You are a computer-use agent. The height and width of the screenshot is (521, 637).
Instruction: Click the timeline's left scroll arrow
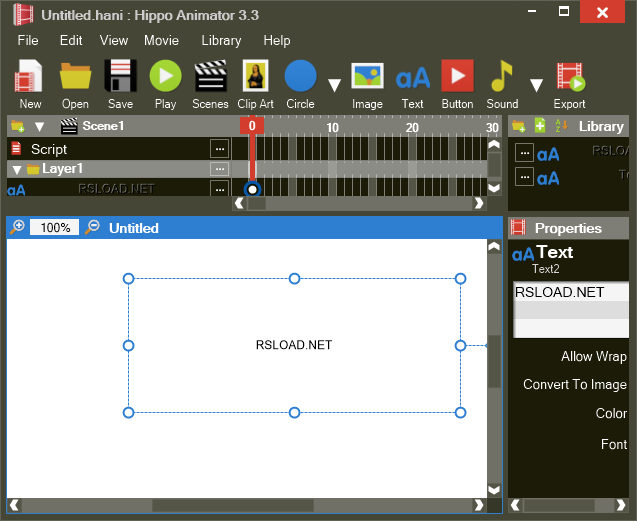pyautogui.click(x=239, y=203)
